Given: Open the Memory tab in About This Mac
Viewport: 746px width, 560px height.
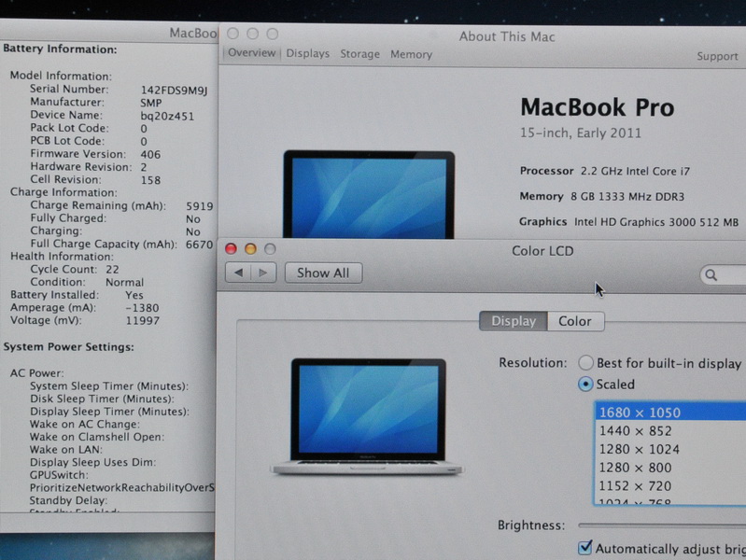Looking at the screenshot, I should click(x=411, y=54).
